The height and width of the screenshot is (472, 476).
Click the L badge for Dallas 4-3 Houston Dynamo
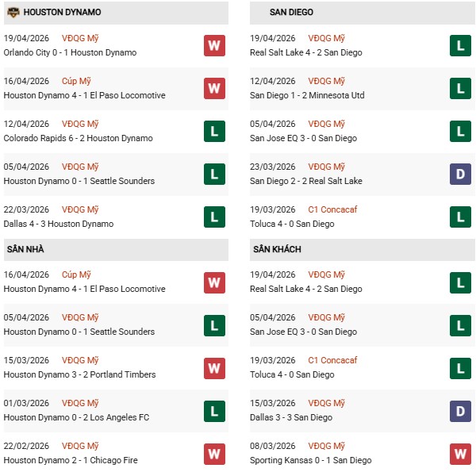[213, 217]
